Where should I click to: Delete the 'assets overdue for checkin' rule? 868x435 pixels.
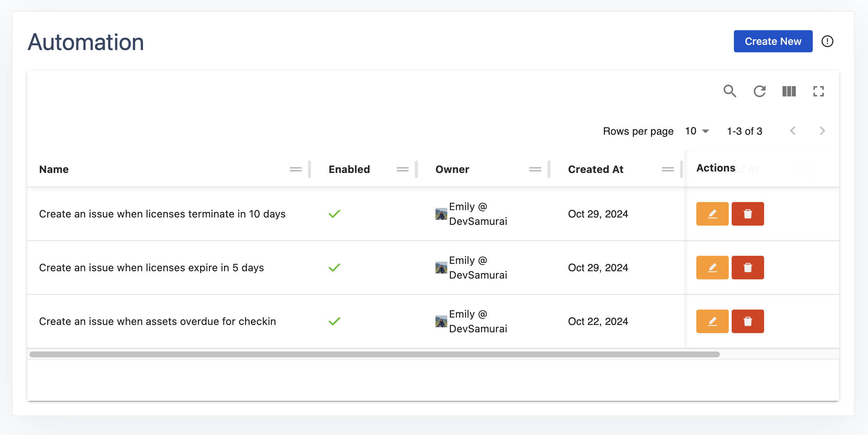[748, 321]
